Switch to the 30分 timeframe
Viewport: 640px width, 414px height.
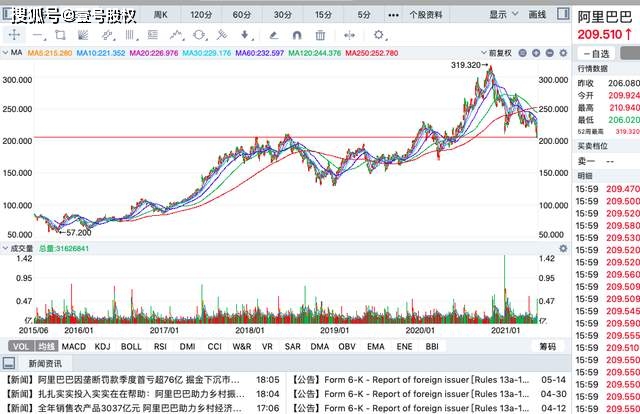(283, 15)
